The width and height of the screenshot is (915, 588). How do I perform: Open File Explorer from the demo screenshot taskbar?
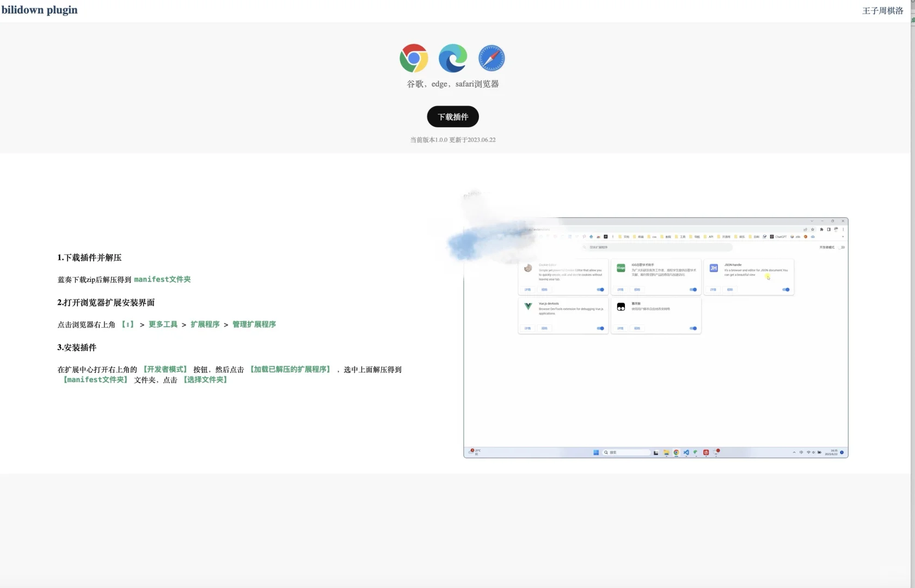click(666, 452)
